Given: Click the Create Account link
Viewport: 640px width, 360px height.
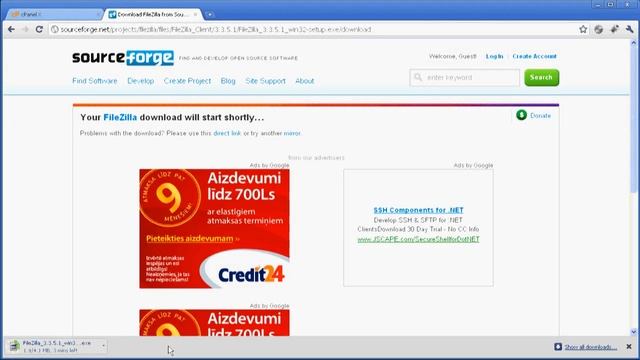Looking at the screenshot, I should (x=534, y=56).
